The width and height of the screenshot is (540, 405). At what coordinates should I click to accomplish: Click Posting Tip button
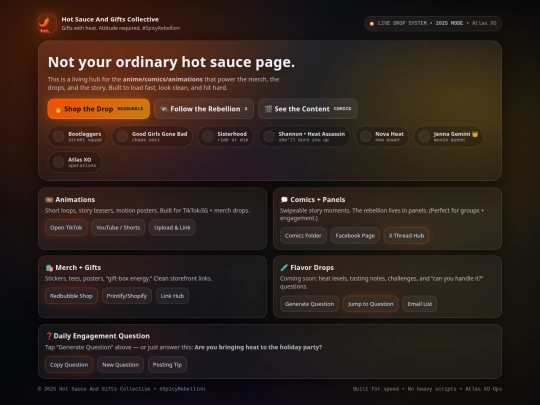167,365
